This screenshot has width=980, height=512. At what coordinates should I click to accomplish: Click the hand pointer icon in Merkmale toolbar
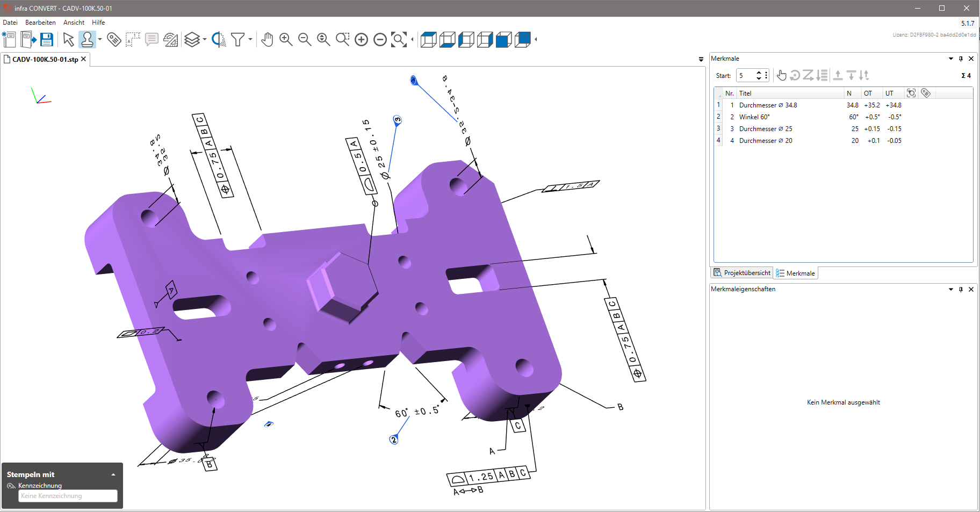[782, 75]
